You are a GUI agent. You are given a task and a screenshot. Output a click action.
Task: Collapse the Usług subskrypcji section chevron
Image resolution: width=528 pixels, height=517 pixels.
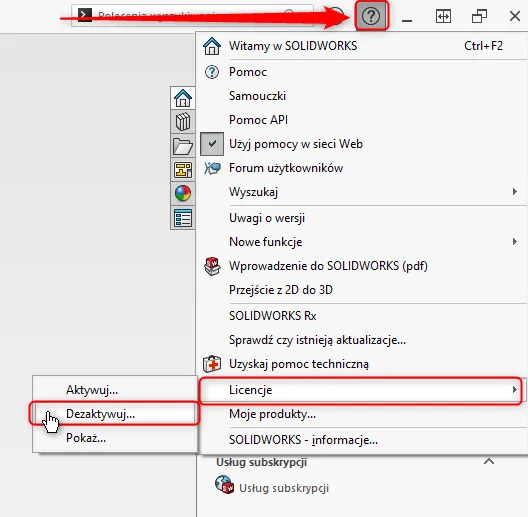489,461
